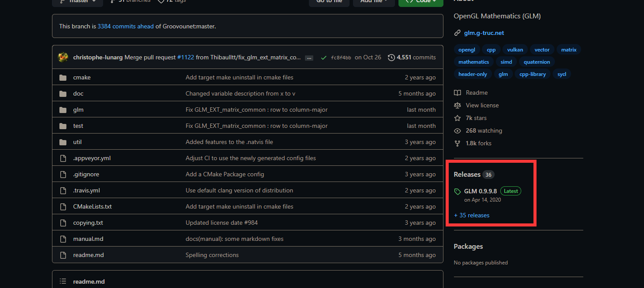Open the cmake folder icon

tap(63, 77)
